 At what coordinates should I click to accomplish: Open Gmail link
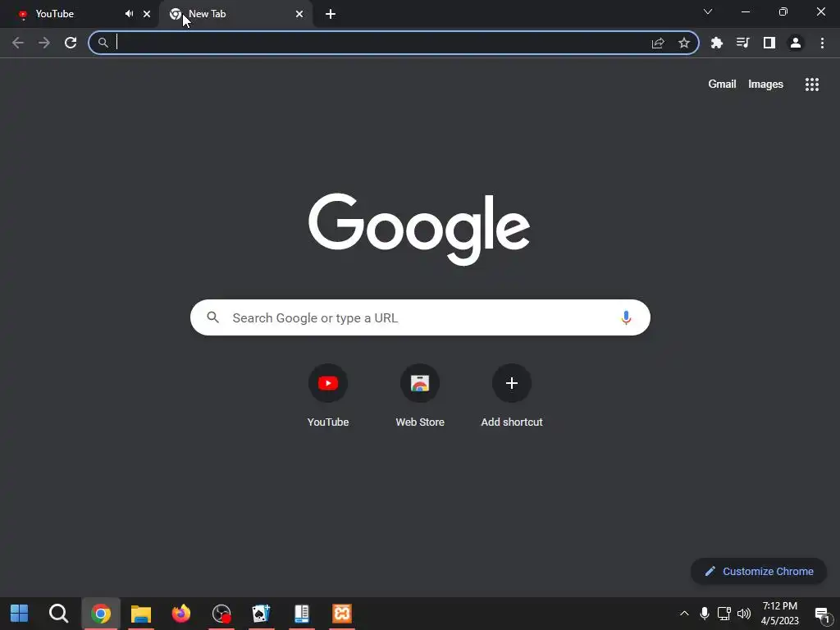click(x=722, y=84)
